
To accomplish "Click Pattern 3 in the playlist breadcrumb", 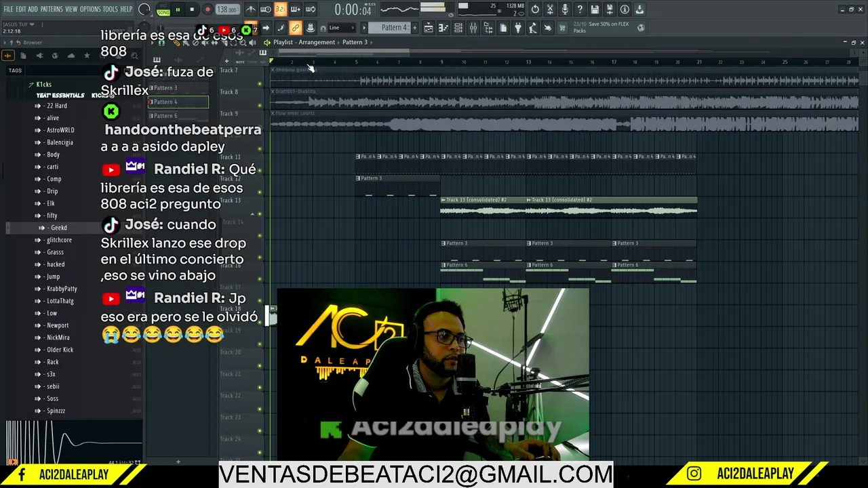I will coord(355,42).
